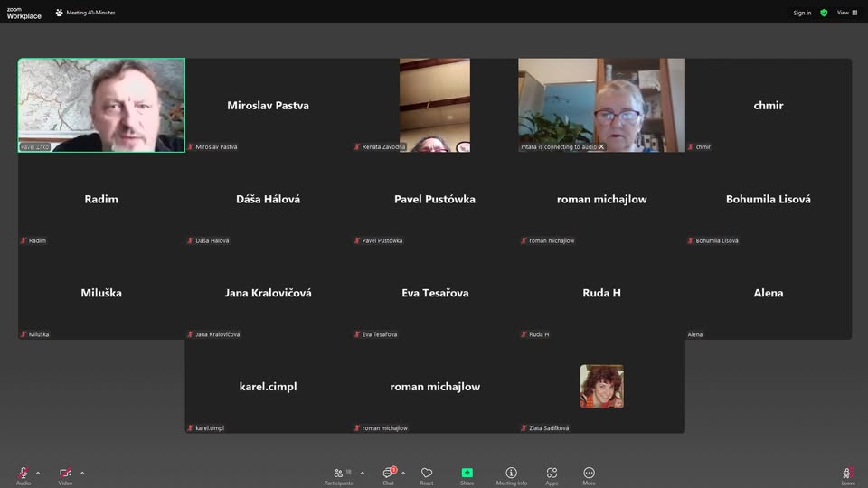
Task: Click the green Share screen button
Action: (x=467, y=474)
